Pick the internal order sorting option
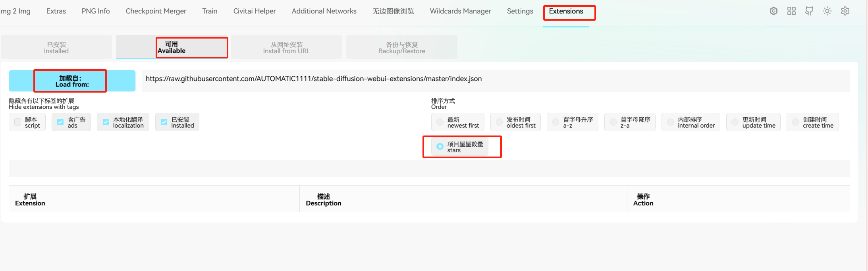Screen dimensions: 868x271 670,122
